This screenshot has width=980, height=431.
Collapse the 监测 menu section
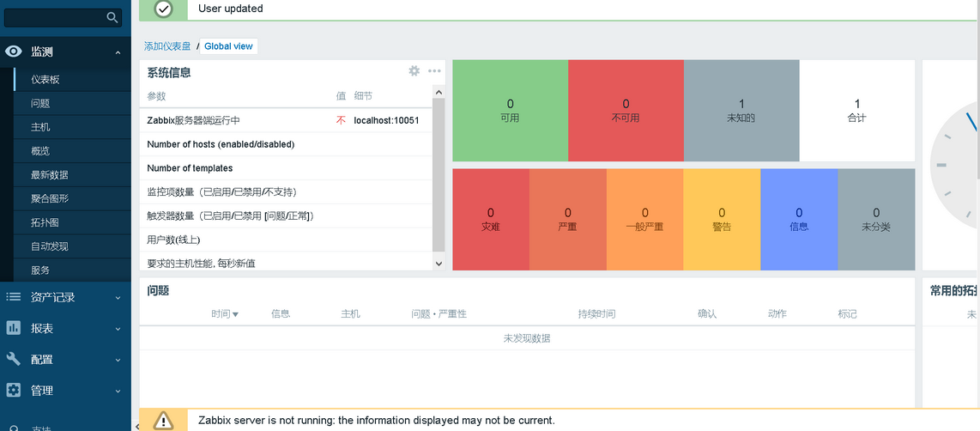(118, 52)
